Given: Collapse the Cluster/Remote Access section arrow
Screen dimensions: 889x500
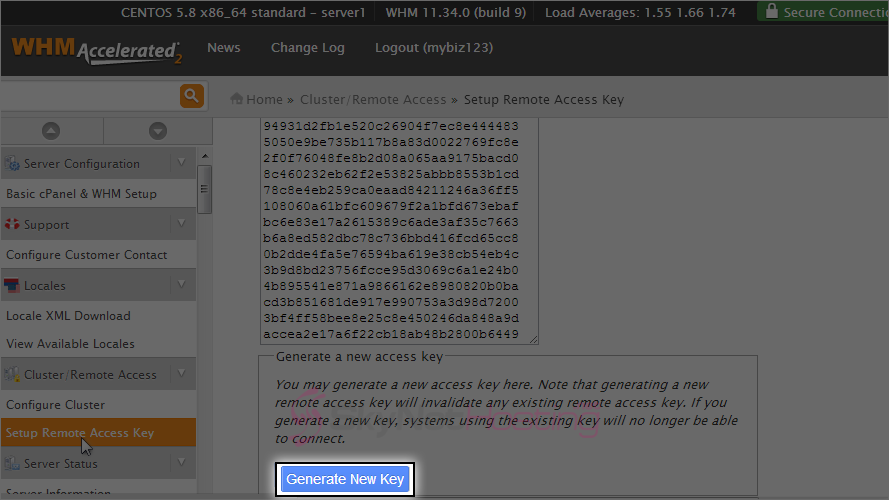Looking at the screenshot, I should (x=181, y=374).
